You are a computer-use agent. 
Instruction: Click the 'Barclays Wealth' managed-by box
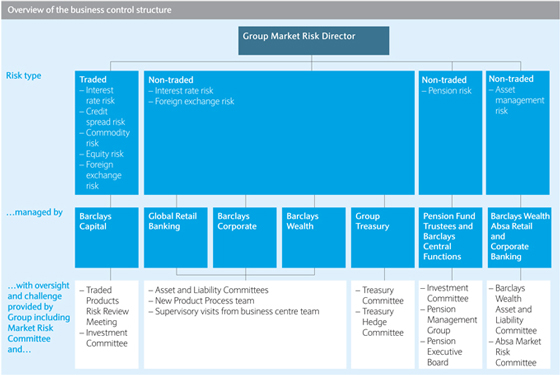[x=314, y=238]
